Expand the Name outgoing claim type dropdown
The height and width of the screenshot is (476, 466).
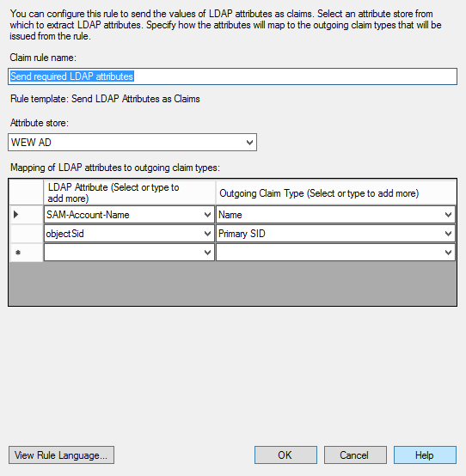point(448,215)
